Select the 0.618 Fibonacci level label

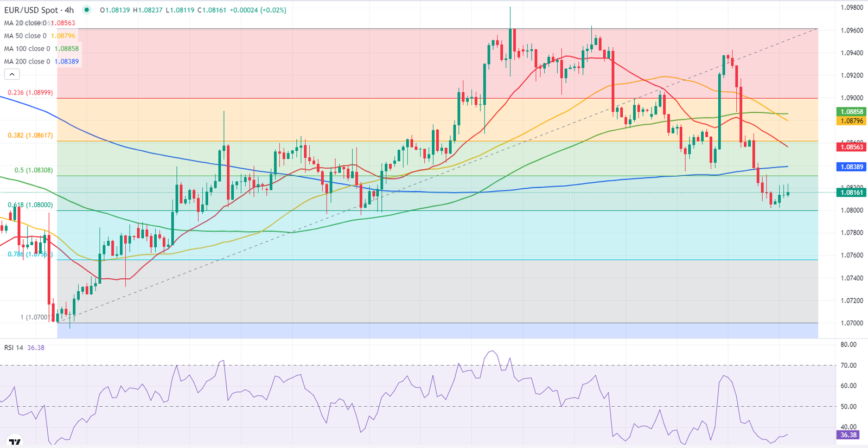pos(30,205)
